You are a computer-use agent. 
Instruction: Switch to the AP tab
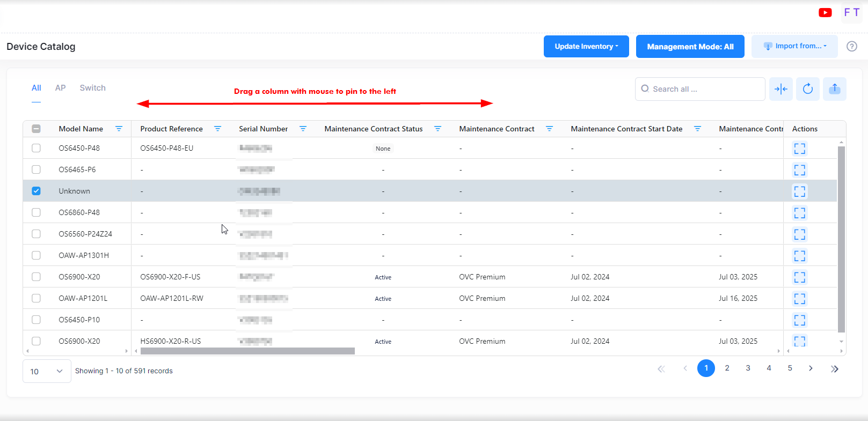60,88
